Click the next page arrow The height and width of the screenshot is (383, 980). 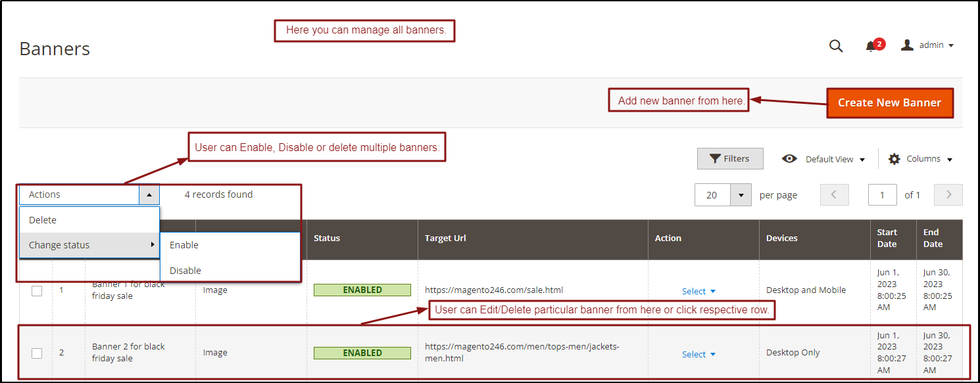(948, 194)
